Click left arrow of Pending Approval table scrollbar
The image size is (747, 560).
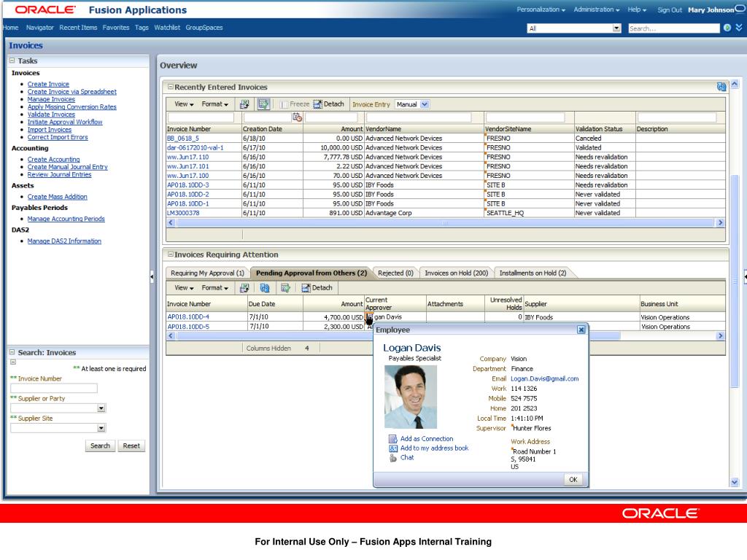(x=171, y=336)
